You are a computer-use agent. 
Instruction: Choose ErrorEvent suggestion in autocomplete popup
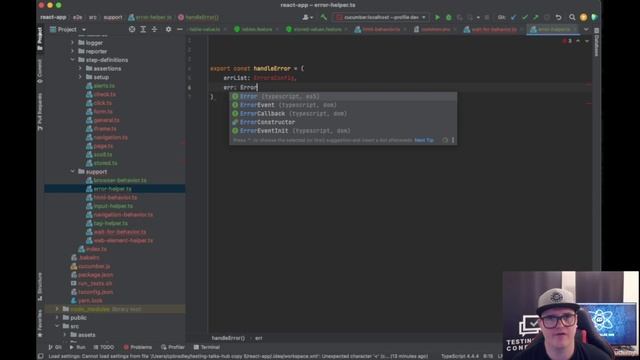pos(343,105)
